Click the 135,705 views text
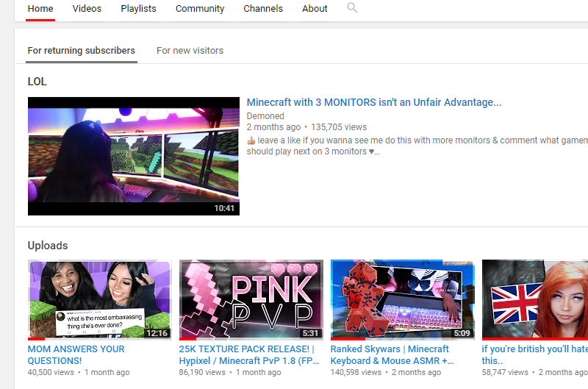Image resolution: width=588 pixels, height=389 pixels. pyautogui.click(x=339, y=127)
